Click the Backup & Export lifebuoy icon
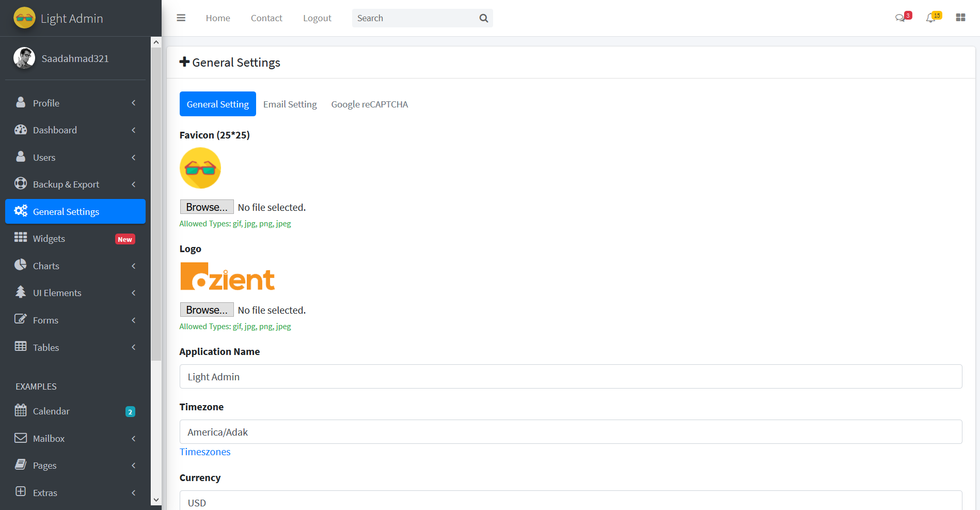 [x=21, y=183]
